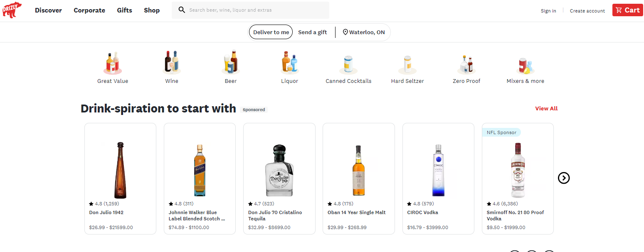
Task: Click the Canned Cocktails text label
Action: tap(348, 81)
